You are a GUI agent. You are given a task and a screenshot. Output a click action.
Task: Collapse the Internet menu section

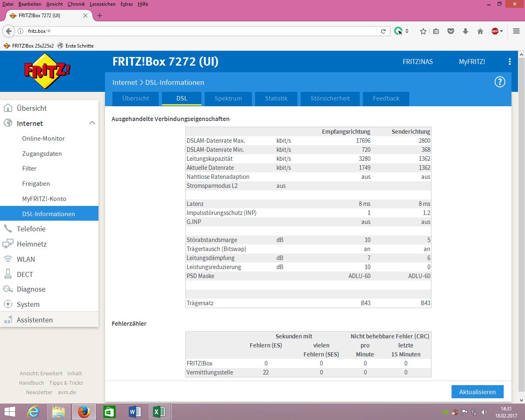(92, 123)
